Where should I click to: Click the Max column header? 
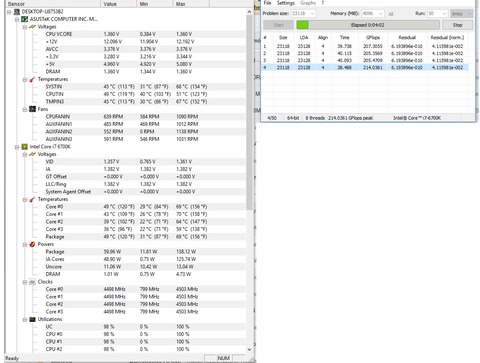coord(191,4)
